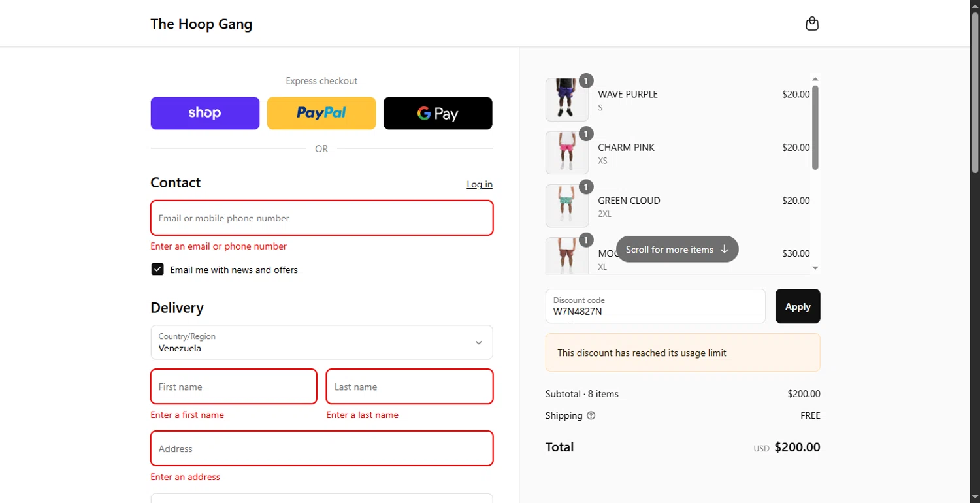Click the quantity badge on the CHARM PINK item

pyautogui.click(x=586, y=134)
